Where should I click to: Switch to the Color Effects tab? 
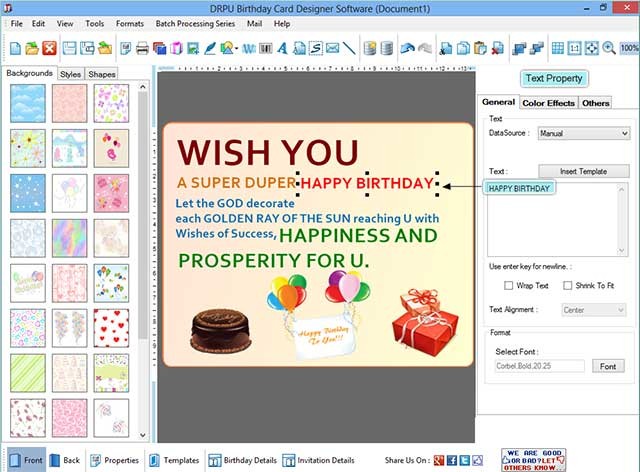click(548, 103)
